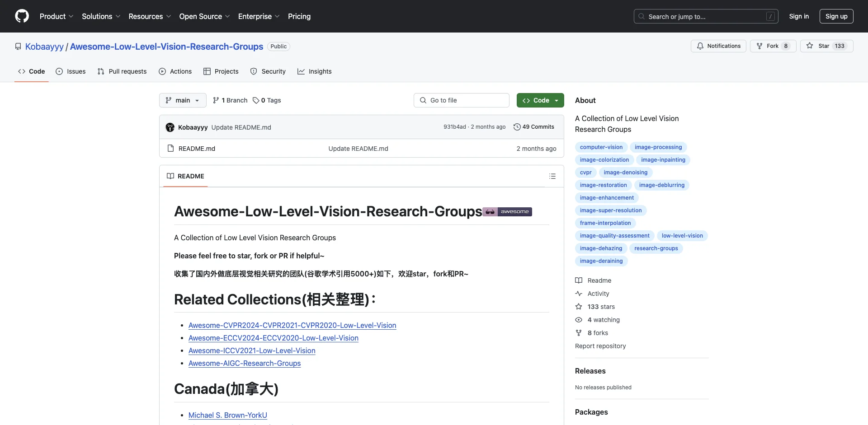Open the Security tab
The height and width of the screenshot is (425, 868).
coord(268,71)
